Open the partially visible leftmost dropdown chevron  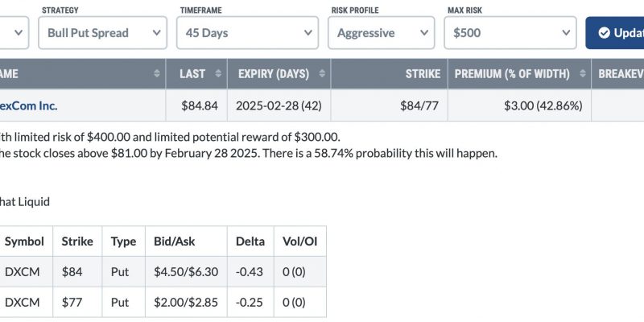point(19,33)
